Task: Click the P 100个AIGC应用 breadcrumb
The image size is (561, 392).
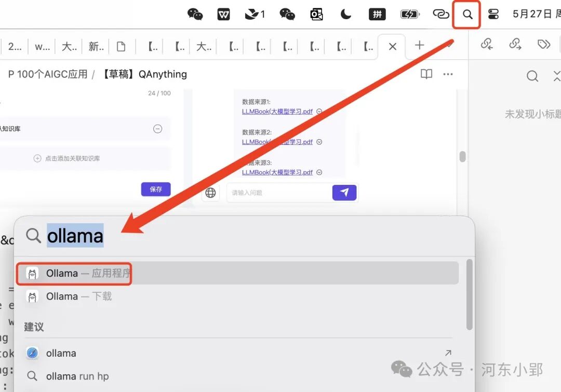Action: point(48,74)
